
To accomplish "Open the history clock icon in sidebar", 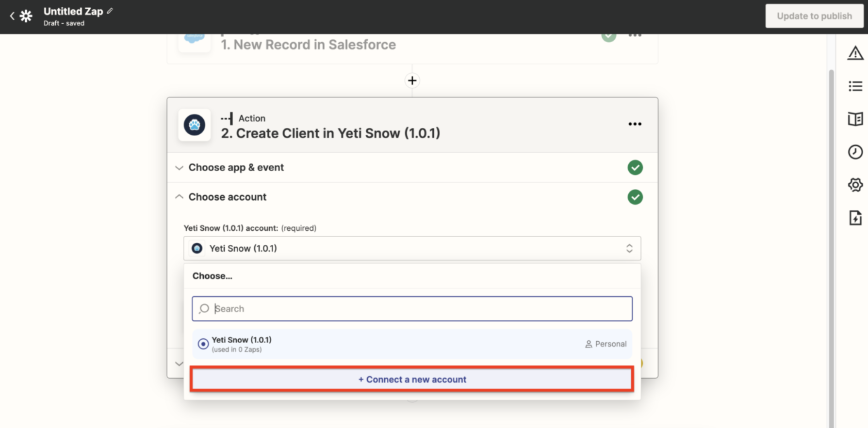I will point(855,152).
